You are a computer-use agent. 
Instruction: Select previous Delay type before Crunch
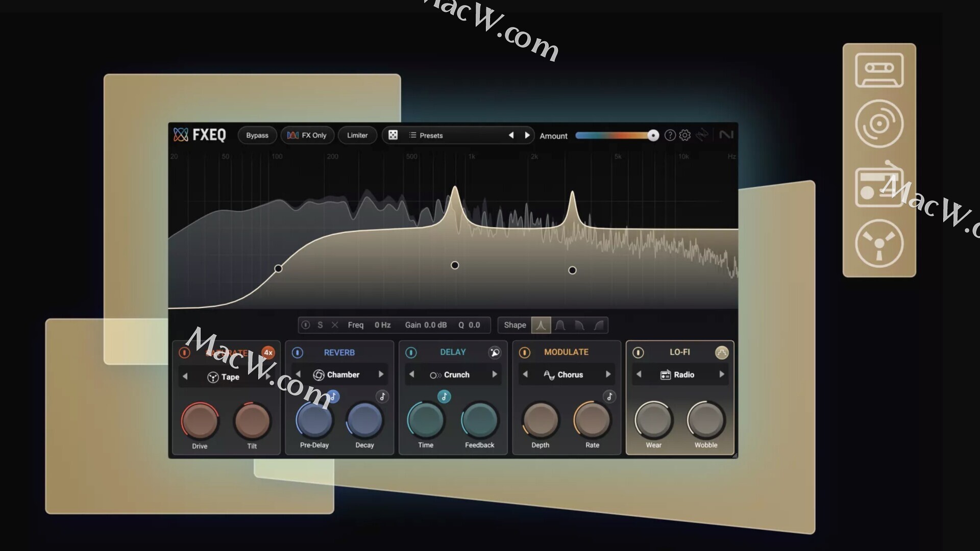[x=411, y=374]
